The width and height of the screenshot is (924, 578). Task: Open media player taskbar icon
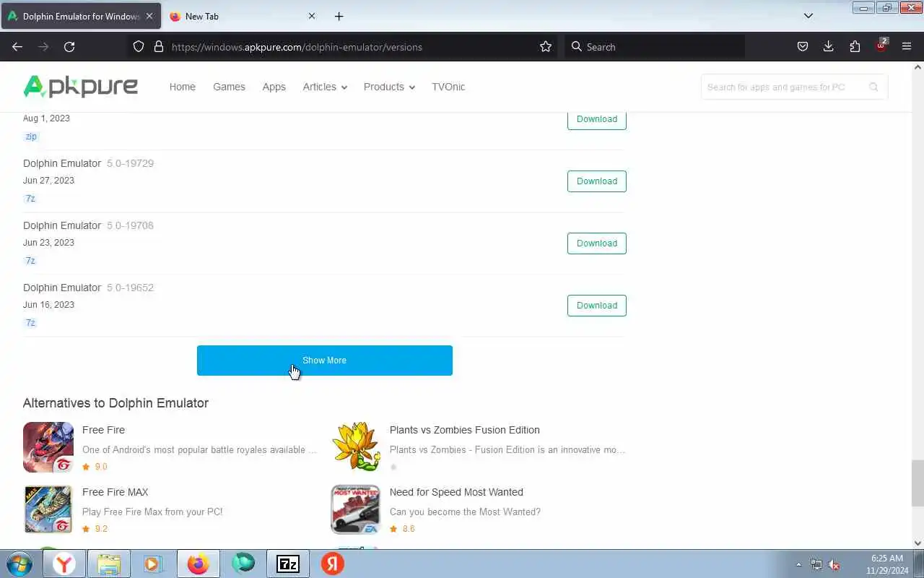click(153, 564)
